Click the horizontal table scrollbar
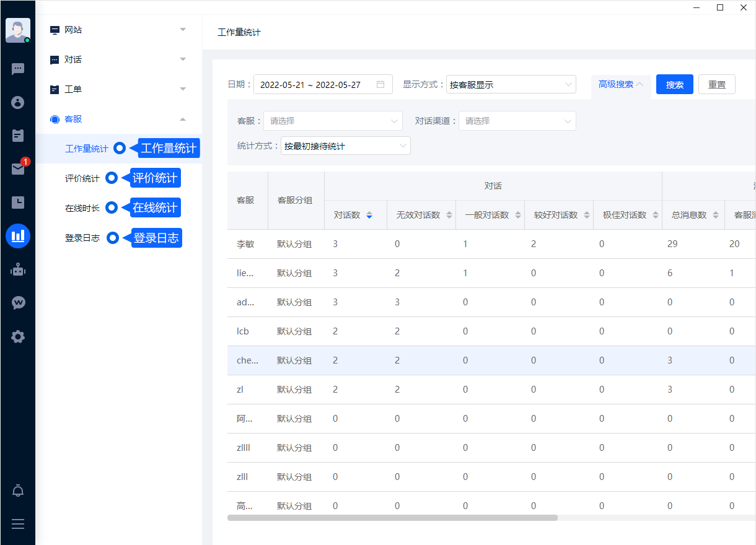Screen dimensions: 756x545 coord(392,518)
